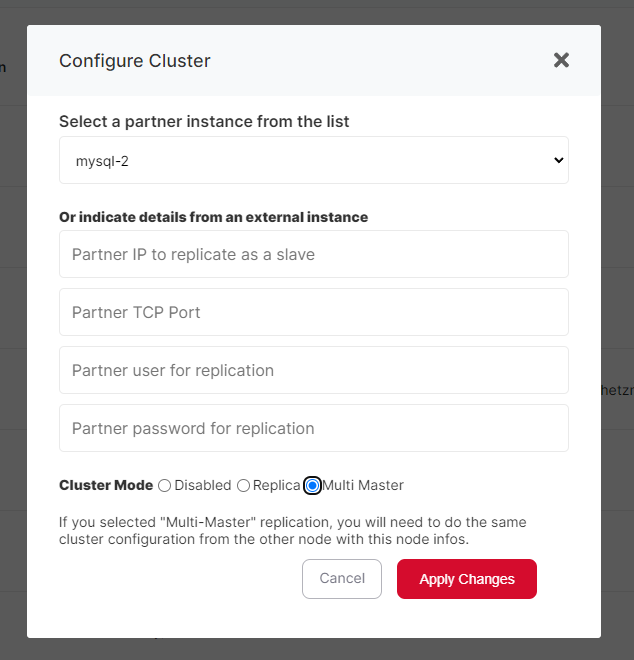Screen dimensions: 634x660
Task: Click the "Select a partner instance" label
Action: pos(204,122)
